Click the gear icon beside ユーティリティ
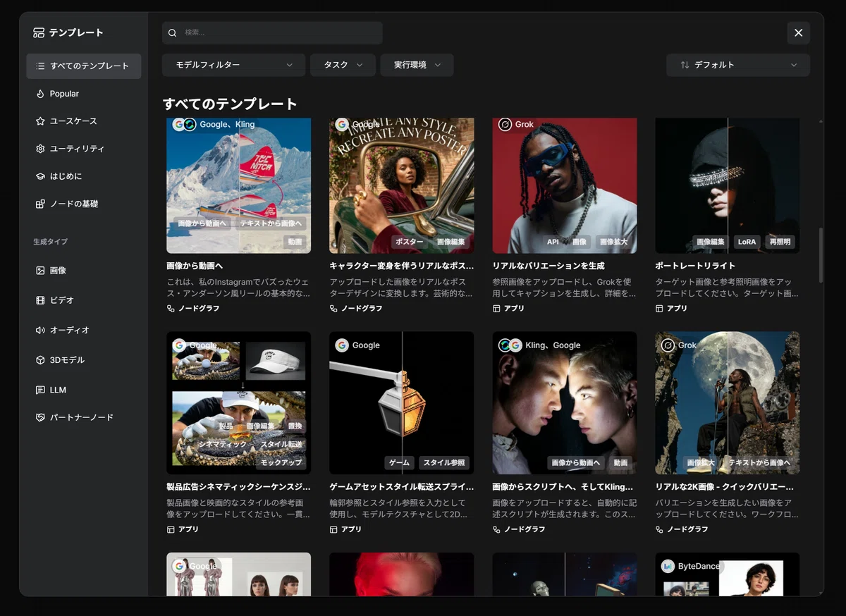The image size is (846, 616). 40,149
